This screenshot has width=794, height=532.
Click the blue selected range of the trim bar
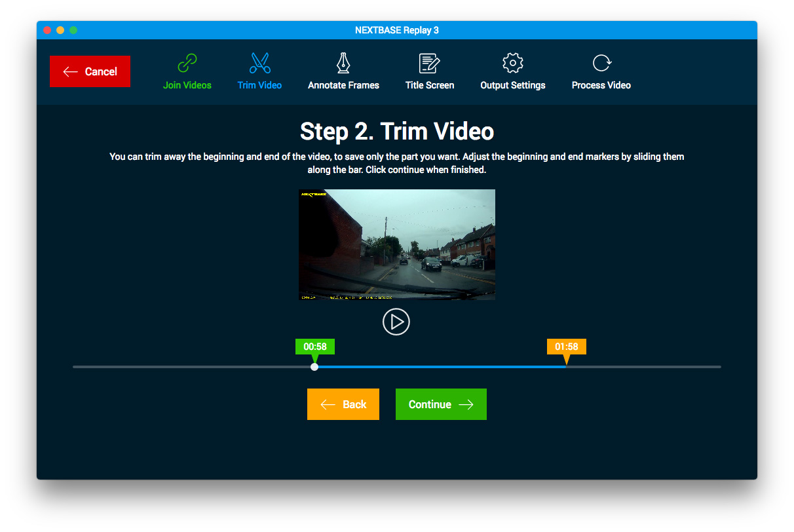[x=440, y=367]
